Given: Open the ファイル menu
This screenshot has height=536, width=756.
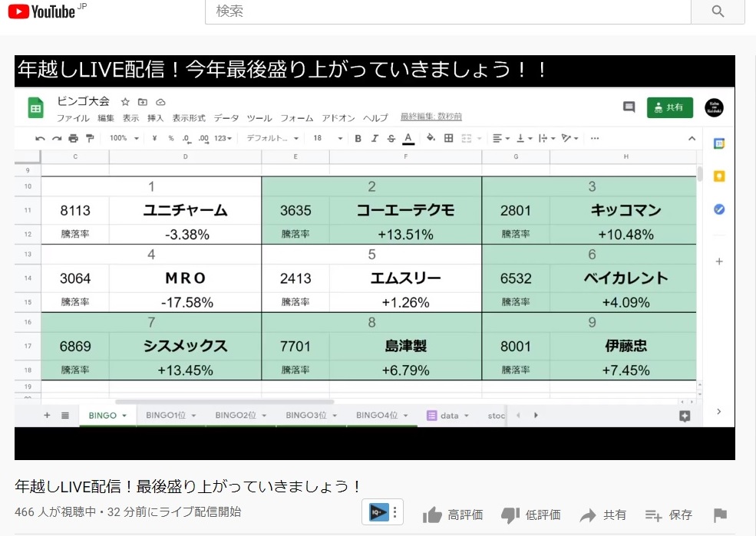Looking at the screenshot, I should coord(73,118).
